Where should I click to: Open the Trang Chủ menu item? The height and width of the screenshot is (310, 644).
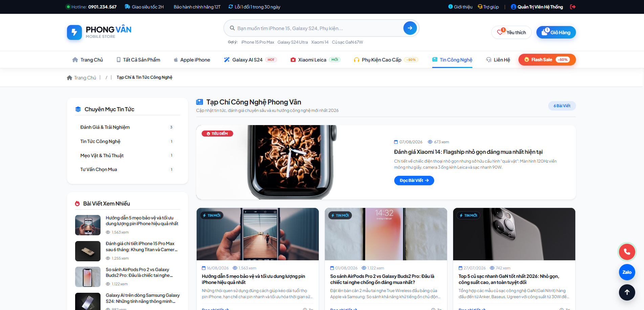click(x=88, y=60)
